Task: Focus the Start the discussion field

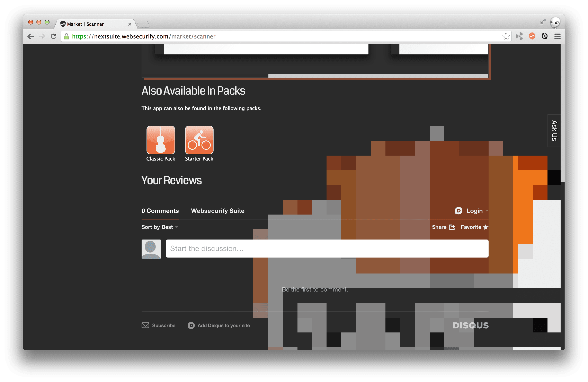Action: tap(327, 249)
